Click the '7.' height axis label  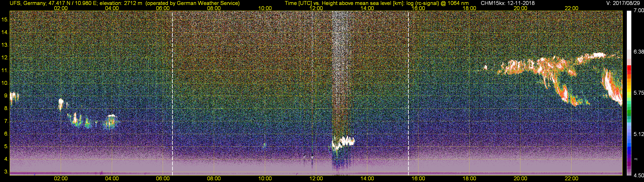(x=6, y=121)
